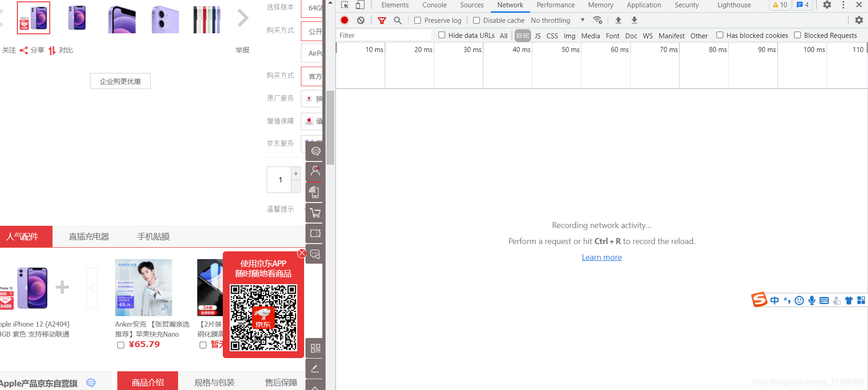
Task: Toggle Sogou Chinese input mode 中 icon
Action: pyautogui.click(x=774, y=300)
